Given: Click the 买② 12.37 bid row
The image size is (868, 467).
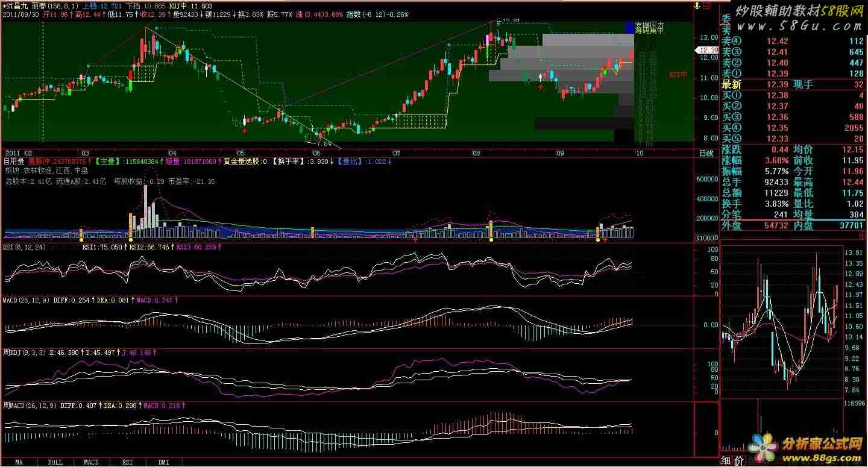Looking at the screenshot, I should [793, 106].
